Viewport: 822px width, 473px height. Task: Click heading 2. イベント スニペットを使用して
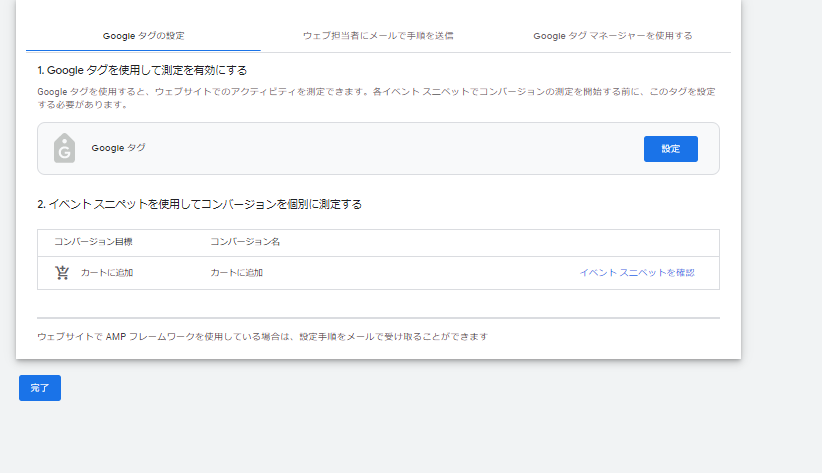[x=200, y=204]
